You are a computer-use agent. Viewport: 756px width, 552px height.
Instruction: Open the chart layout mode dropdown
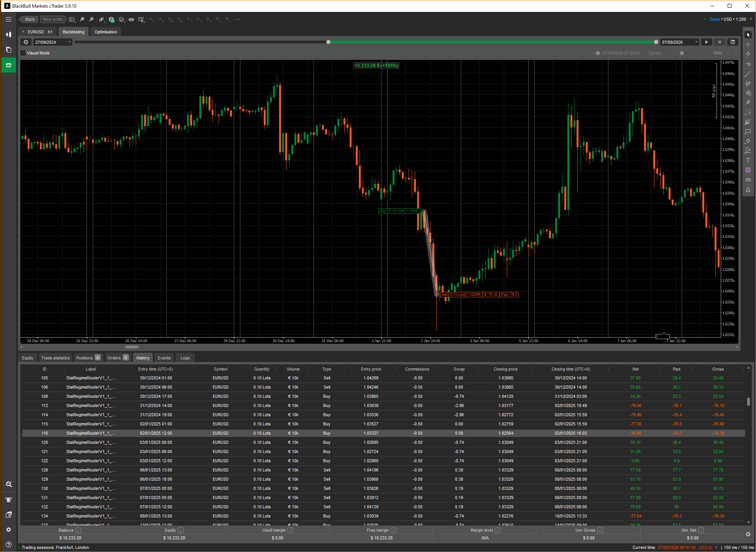click(72, 19)
